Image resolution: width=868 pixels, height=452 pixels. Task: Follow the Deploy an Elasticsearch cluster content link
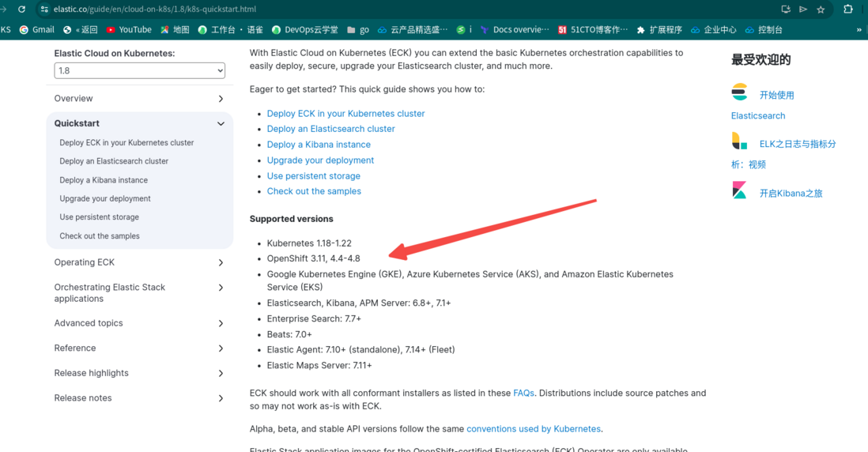point(331,129)
